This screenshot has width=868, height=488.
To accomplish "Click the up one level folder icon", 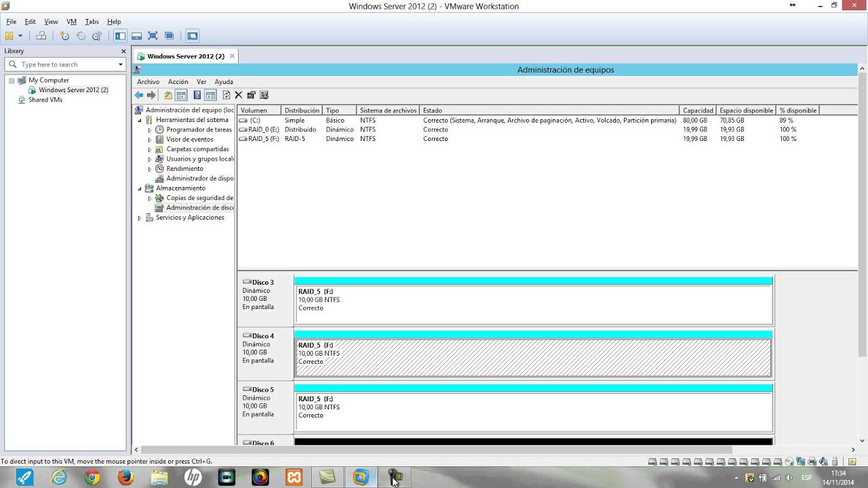I will click(168, 96).
